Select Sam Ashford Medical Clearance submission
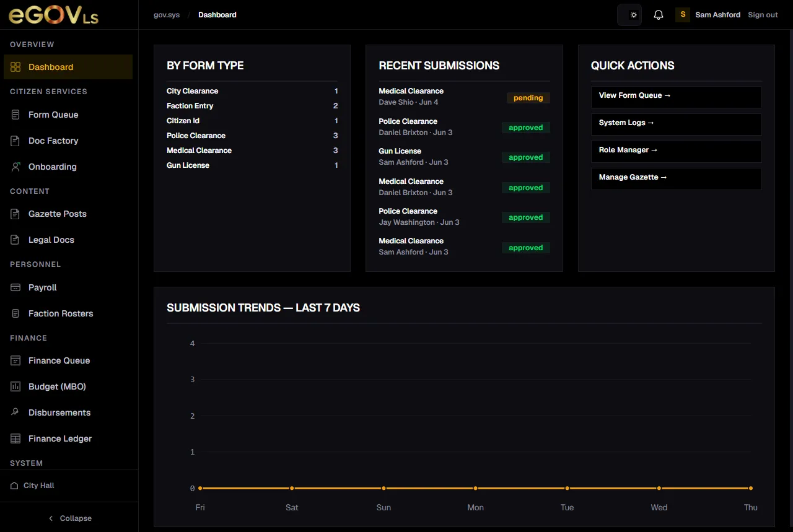Screen dimensions: 793x532 tap(464, 246)
